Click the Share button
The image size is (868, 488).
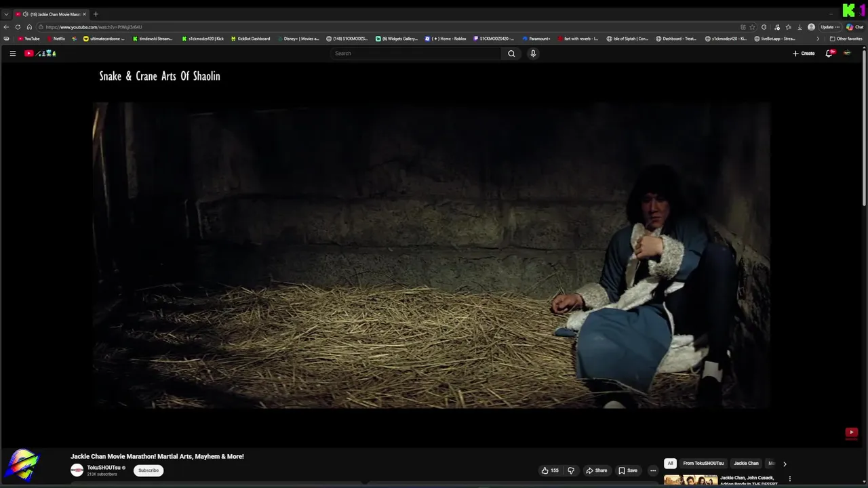tap(597, 470)
